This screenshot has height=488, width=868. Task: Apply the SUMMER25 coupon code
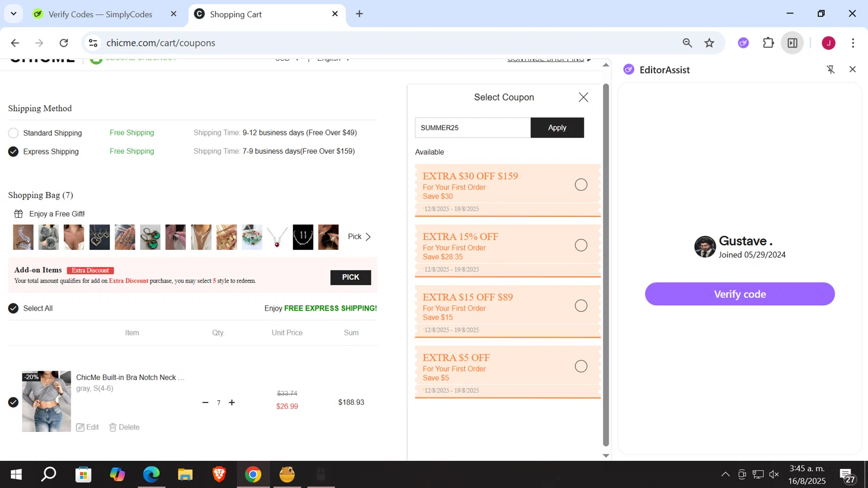click(557, 128)
